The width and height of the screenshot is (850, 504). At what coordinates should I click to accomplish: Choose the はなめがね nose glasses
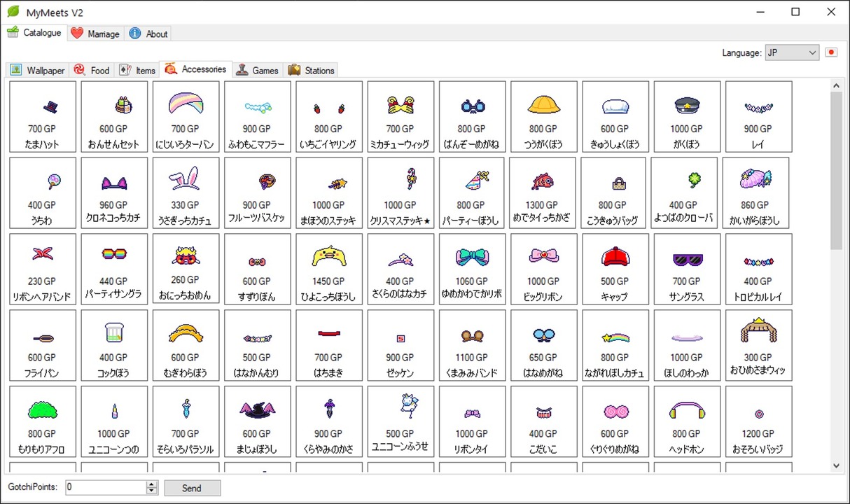(544, 345)
